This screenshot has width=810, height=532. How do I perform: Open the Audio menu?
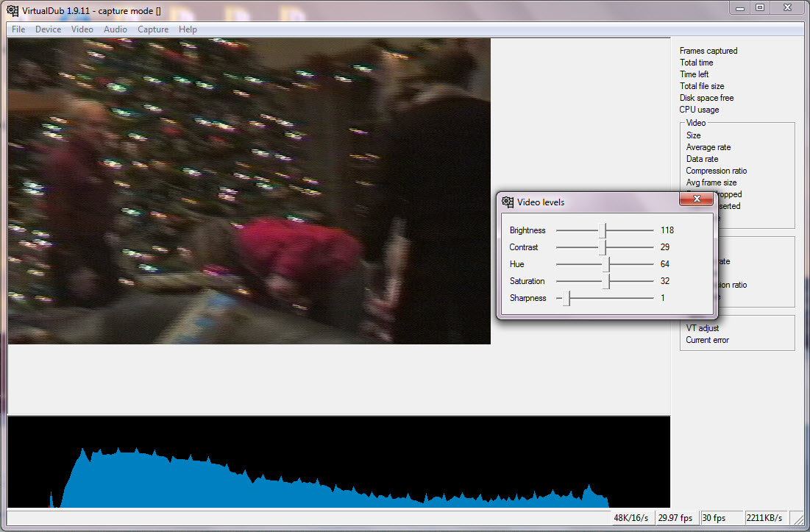tap(116, 29)
